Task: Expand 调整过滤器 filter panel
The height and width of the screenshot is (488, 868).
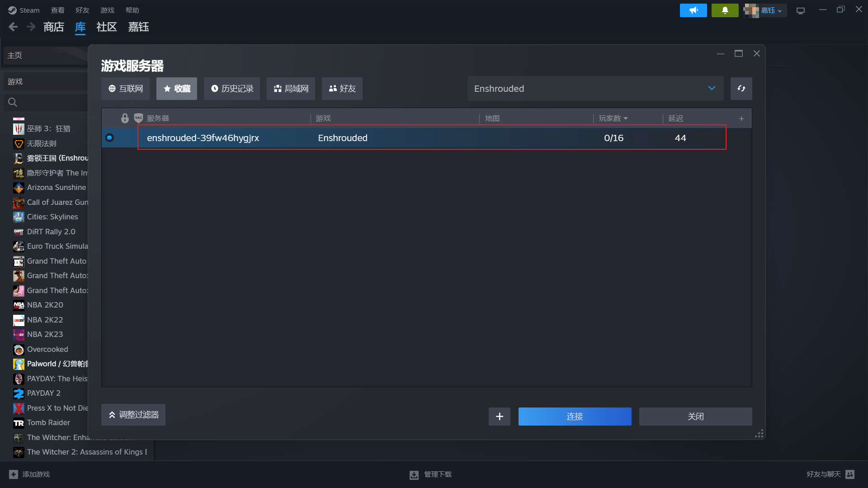Action: (133, 415)
